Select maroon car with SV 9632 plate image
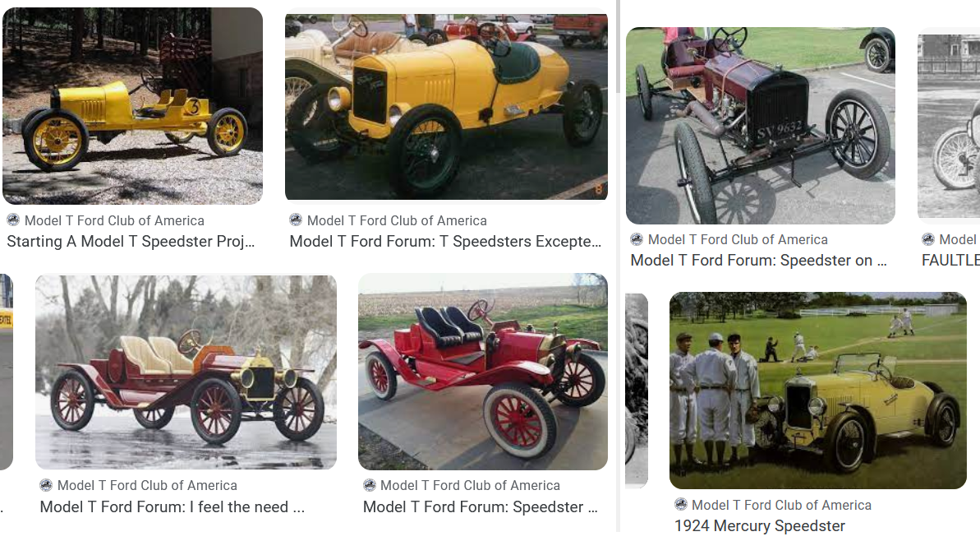The image size is (980, 541). click(x=760, y=125)
